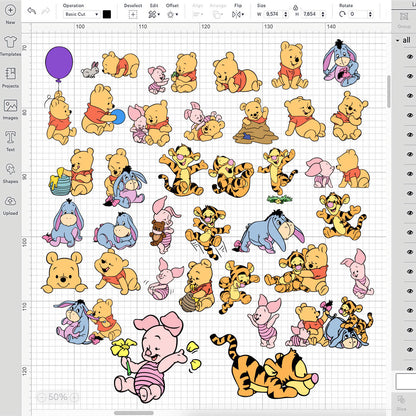Click the Rotate value stepper arrows

(370, 14)
